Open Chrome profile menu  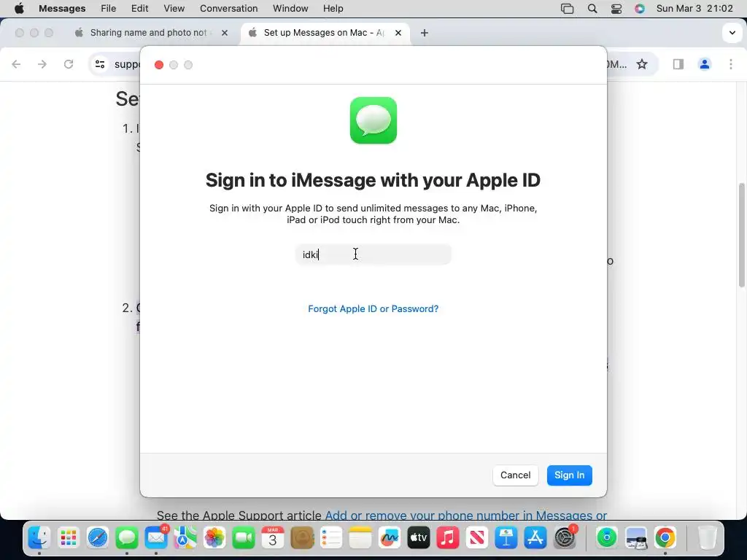(705, 64)
